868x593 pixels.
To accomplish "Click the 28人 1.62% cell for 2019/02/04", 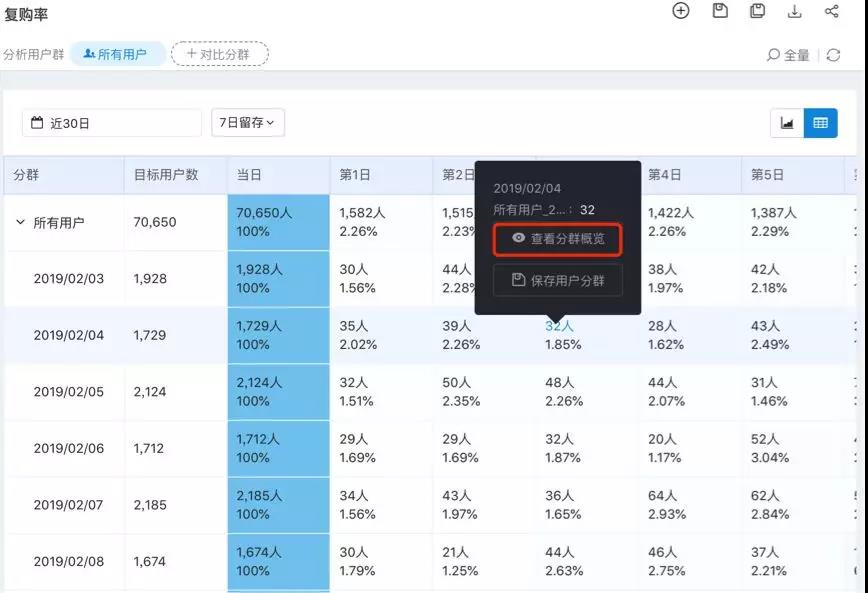I will (x=690, y=335).
